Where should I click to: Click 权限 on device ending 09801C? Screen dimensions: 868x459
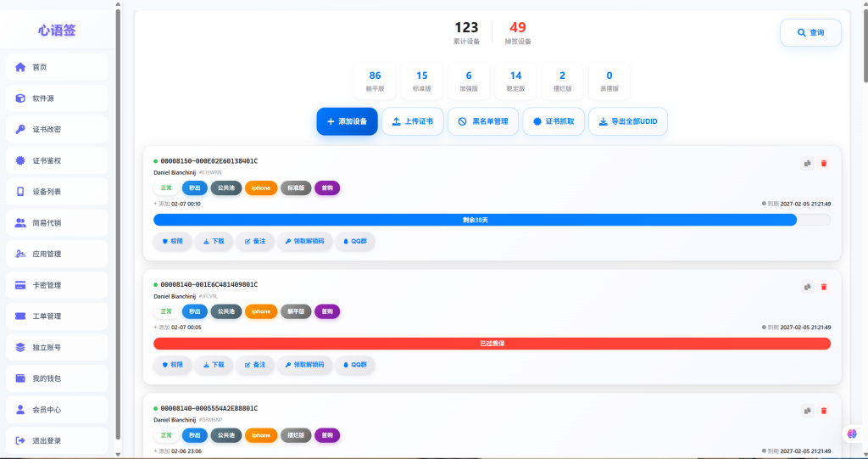click(172, 365)
